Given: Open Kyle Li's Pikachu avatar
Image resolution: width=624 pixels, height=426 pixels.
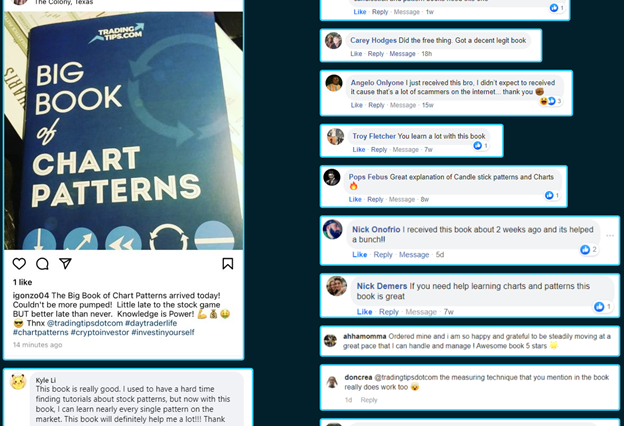Looking at the screenshot, I should click(18, 381).
